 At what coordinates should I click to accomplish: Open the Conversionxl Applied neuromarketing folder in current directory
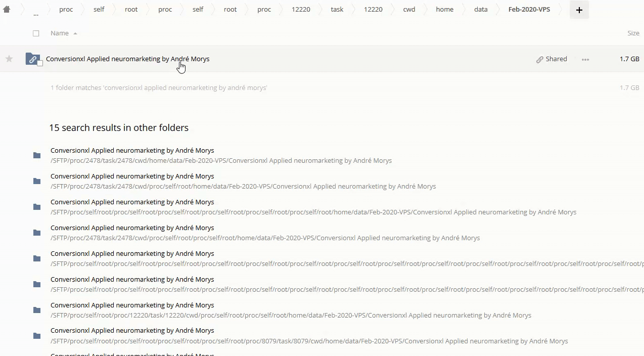pyautogui.click(x=127, y=59)
